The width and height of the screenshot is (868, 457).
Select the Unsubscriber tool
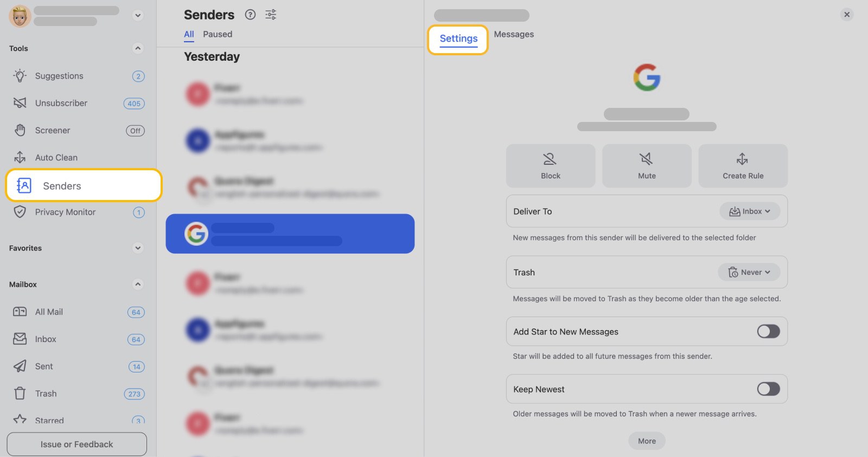coord(61,103)
